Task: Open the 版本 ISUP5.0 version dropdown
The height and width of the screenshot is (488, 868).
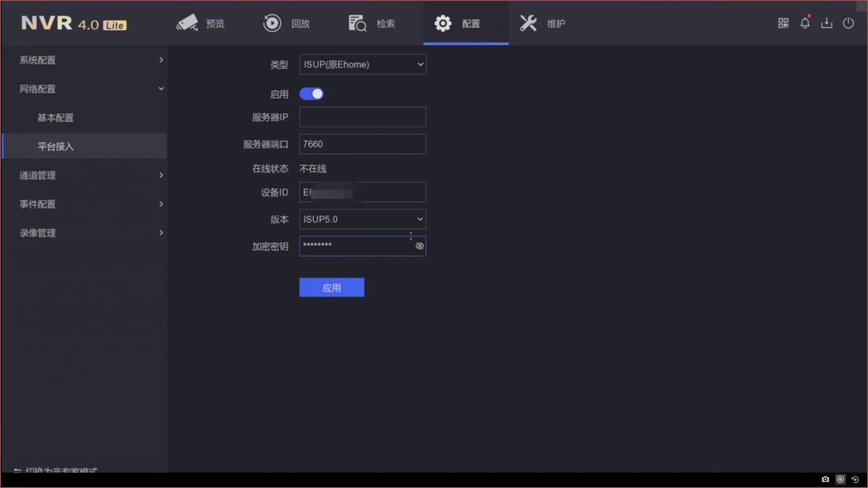Action: tap(362, 219)
